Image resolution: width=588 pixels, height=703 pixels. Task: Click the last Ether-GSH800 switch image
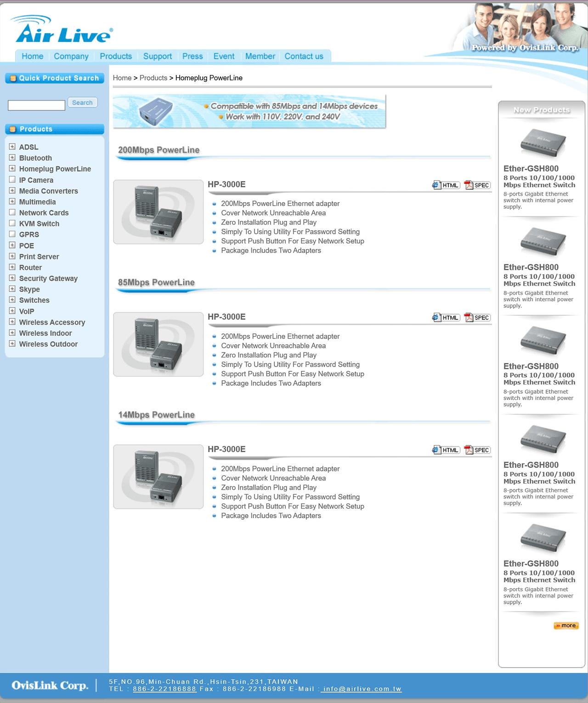(x=543, y=538)
